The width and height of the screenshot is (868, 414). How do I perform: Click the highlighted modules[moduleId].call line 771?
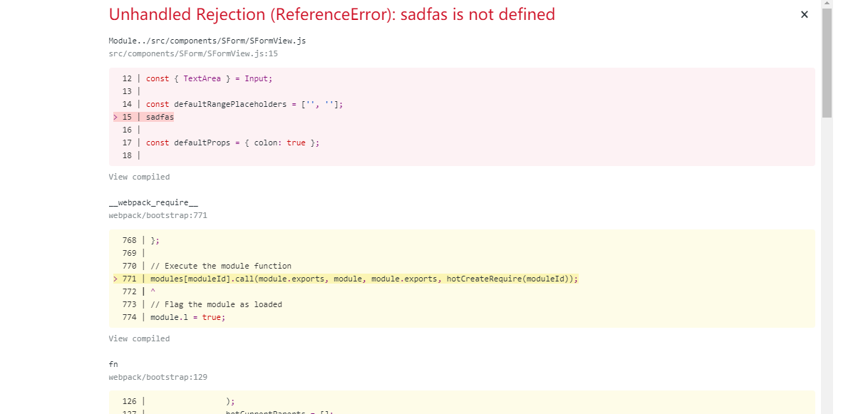360,279
